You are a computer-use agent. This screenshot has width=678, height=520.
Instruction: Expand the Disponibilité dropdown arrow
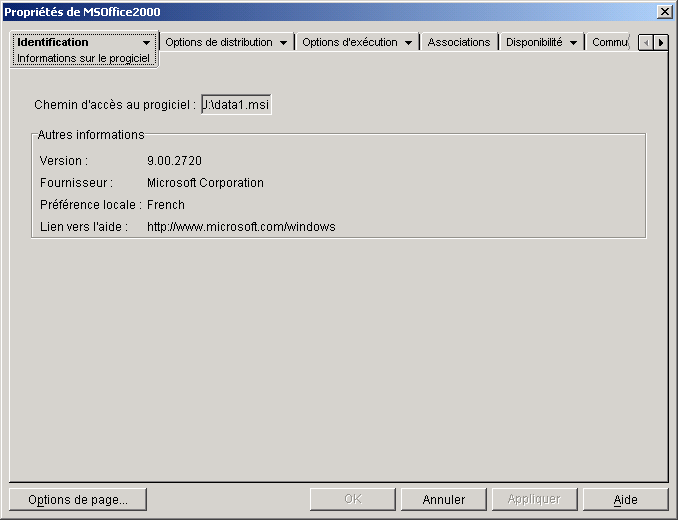coord(573,43)
